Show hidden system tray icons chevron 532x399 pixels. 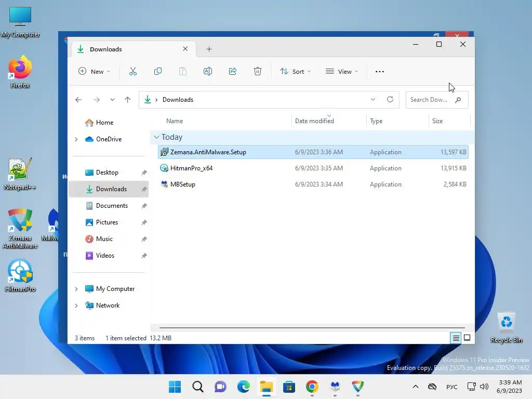click(415, 387)
